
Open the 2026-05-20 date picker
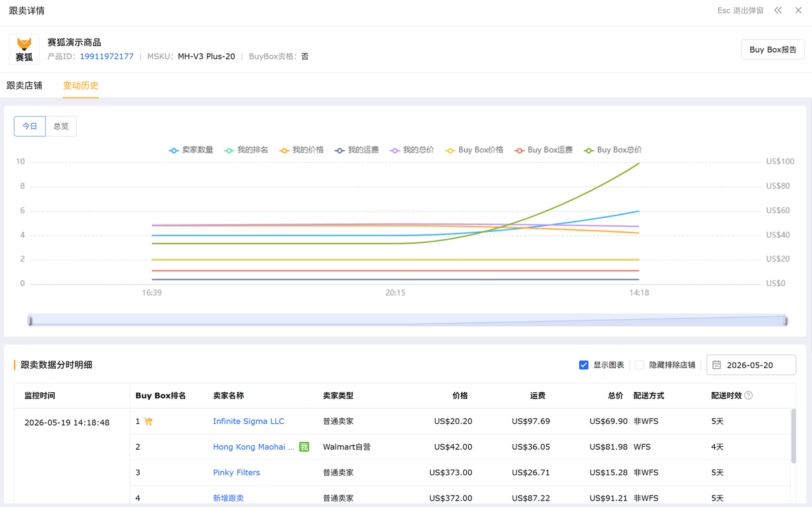tap(751, 365)
